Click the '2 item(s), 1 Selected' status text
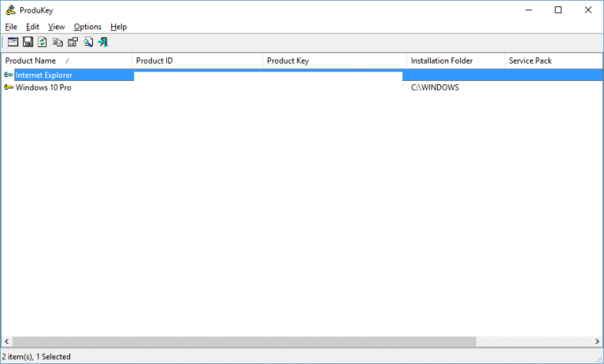 (x=37, y=357)
